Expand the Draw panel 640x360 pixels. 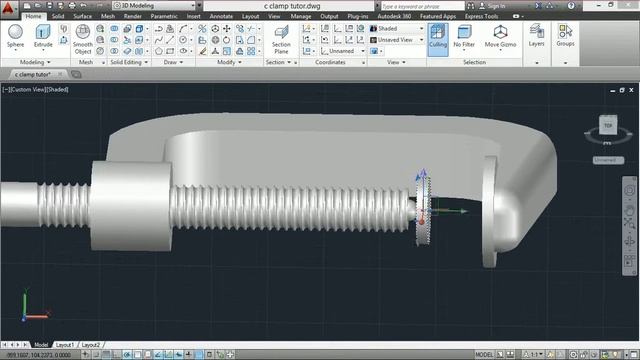[173, 62]
